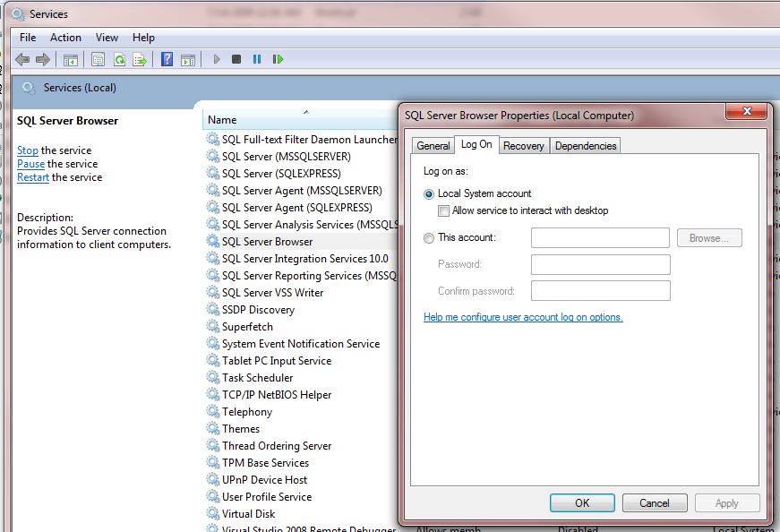
Task: Open the Help me configure log on options link
Action: (523, 317)
